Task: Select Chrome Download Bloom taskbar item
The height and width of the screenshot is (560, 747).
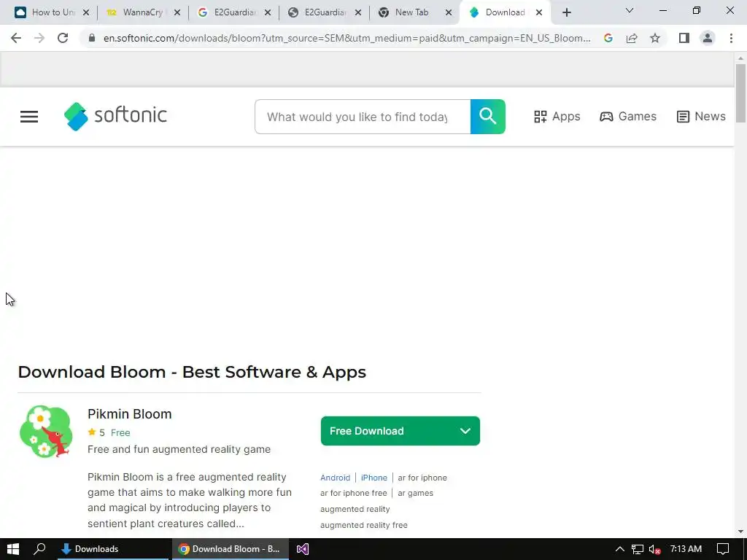Action: pyautogui.click(x=230, y=549)
